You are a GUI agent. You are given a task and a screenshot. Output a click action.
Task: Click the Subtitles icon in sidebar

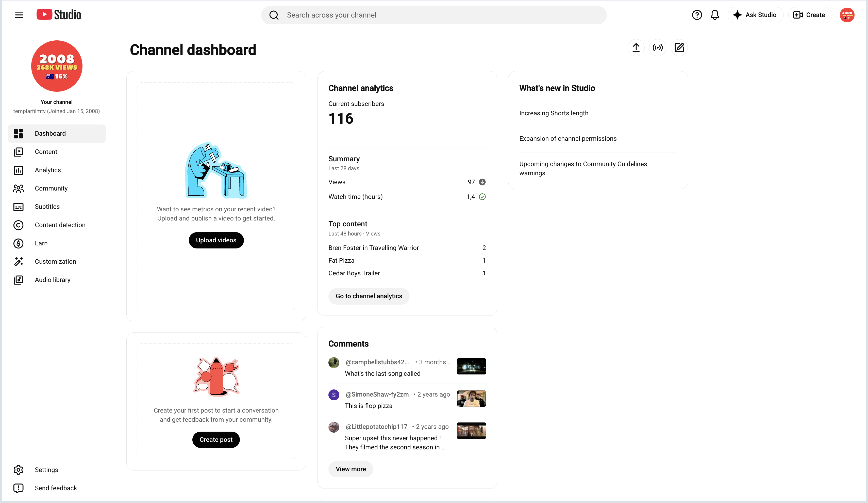pyautogui.click(x=18, y=207)
